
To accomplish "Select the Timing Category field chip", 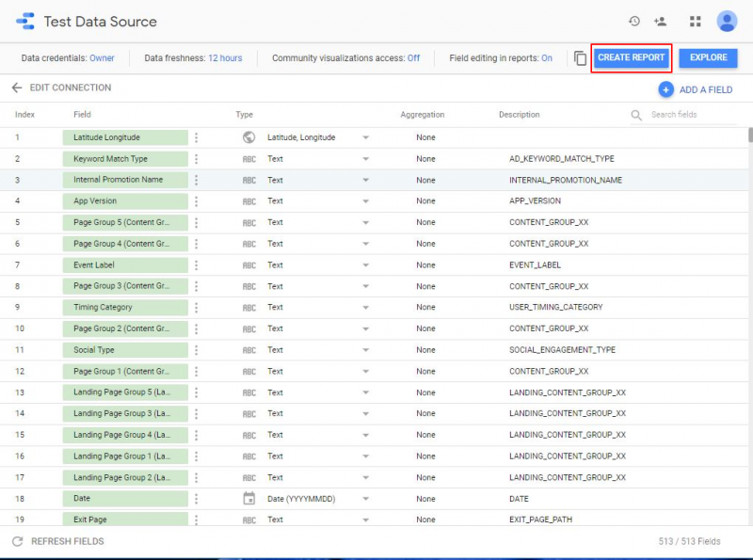I will 125,308.
